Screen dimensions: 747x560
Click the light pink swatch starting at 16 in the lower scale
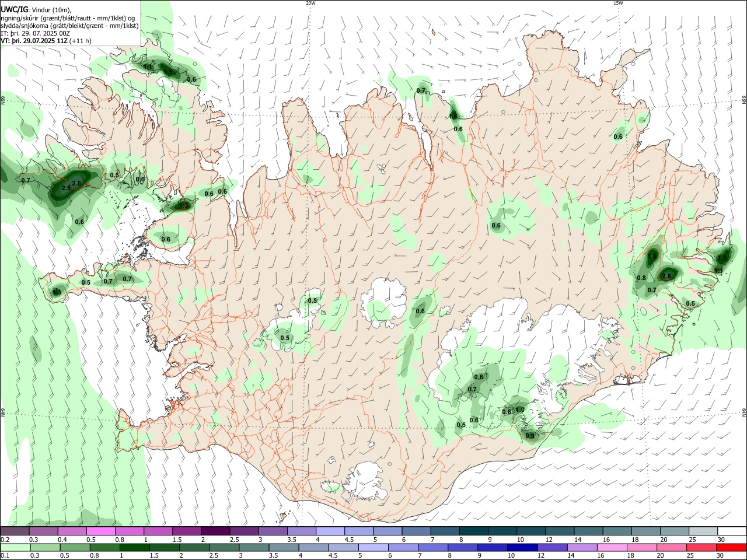[x=612, y=548]
